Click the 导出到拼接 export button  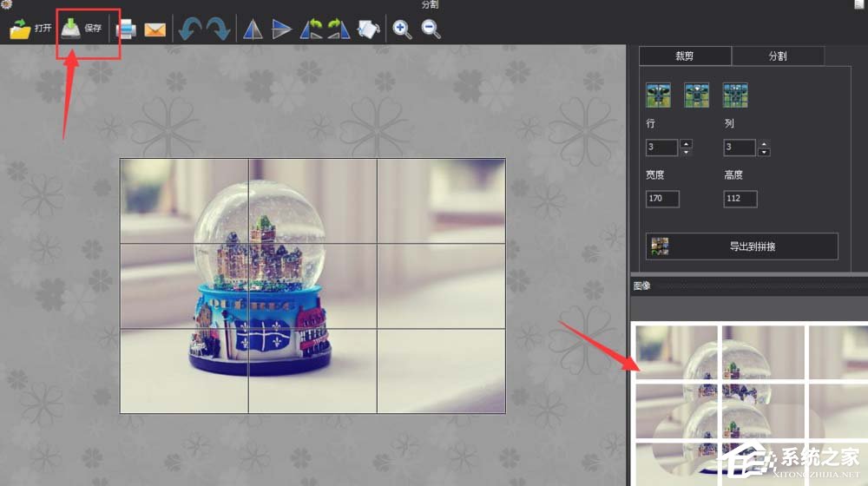point(742,246)
